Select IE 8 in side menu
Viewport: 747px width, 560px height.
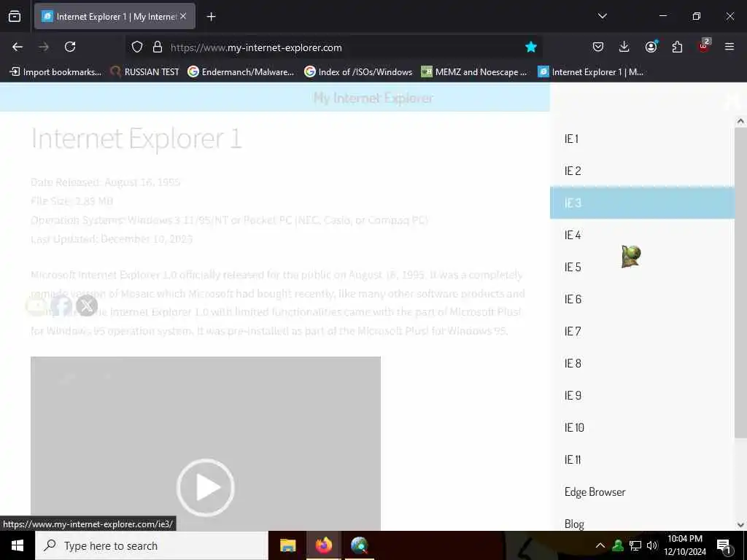point(642,363)
